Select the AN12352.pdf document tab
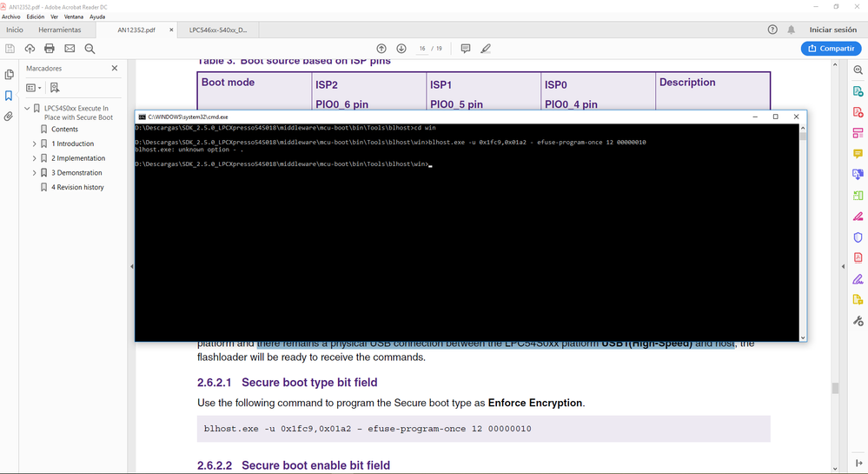Viewport: 868px width, 474px height. (x=136, y=30)
